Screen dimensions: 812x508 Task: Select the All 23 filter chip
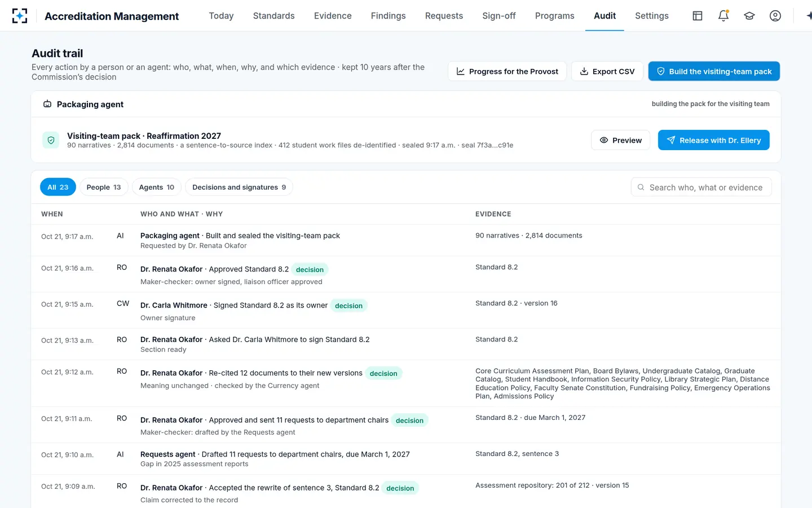click(58, 187)
